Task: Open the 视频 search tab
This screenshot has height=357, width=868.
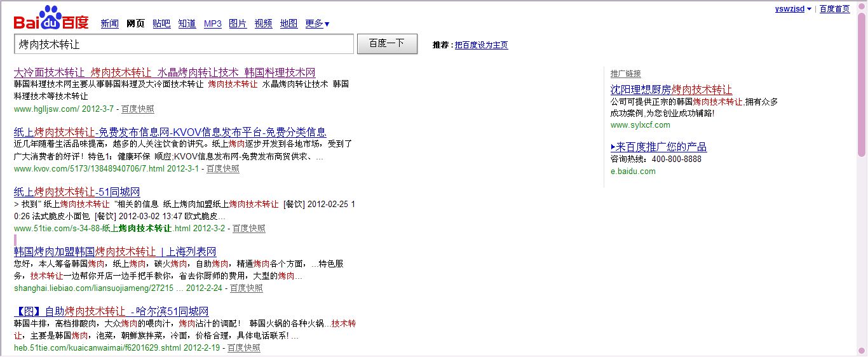Action: coord(263,24)
